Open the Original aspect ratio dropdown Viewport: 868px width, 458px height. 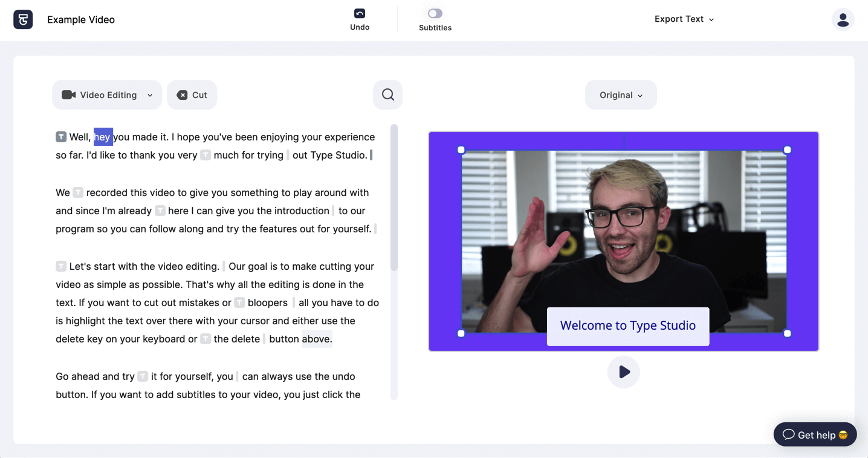click(621, 95)
